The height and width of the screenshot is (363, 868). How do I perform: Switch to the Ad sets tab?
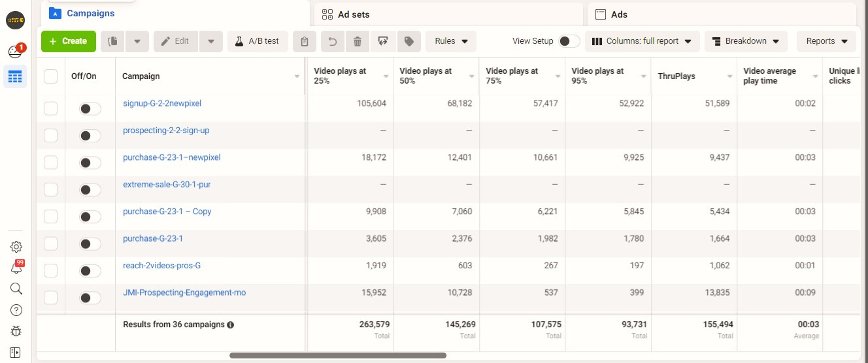coord(448,14)
